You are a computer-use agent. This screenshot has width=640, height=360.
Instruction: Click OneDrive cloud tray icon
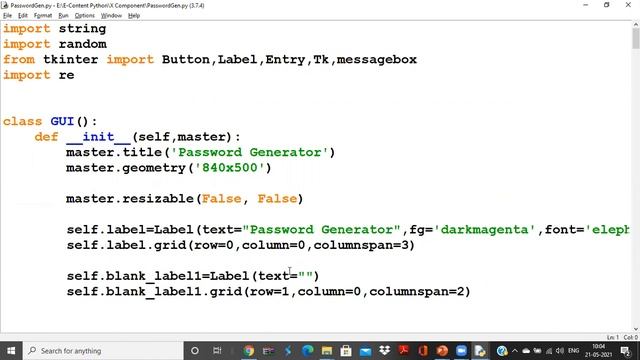coord(526,351)
